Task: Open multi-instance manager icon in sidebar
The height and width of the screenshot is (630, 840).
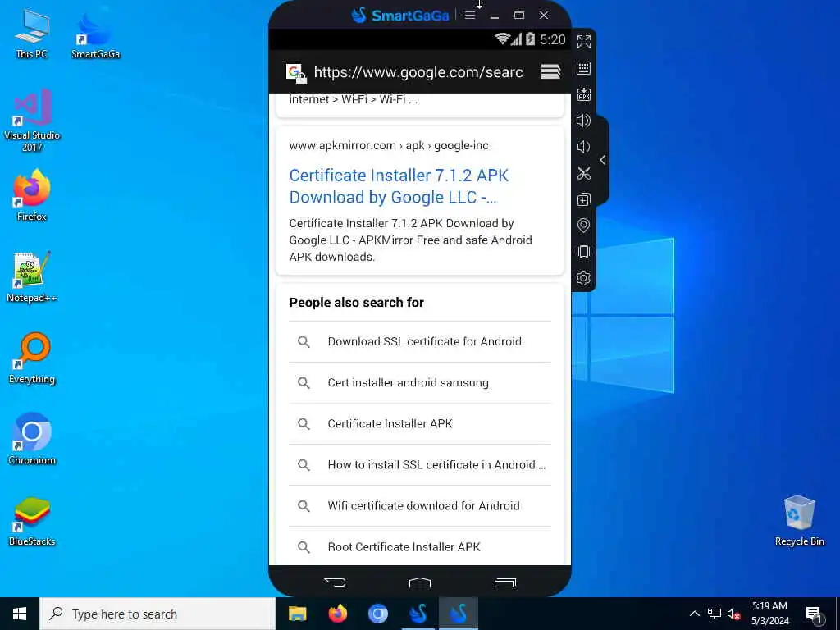Action: click(583, 199)
